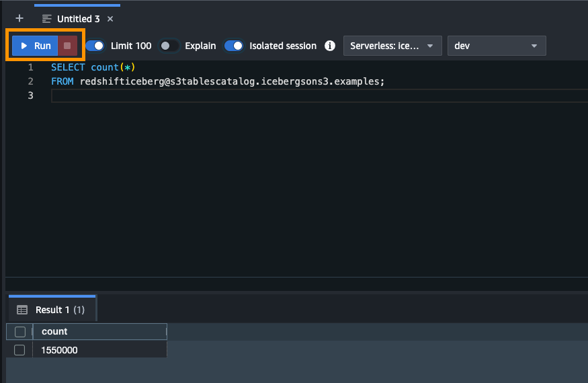Viewport: 588px width, 383px height.
Task: Disable the Isolated session toggle
Action: click(234, 46)
